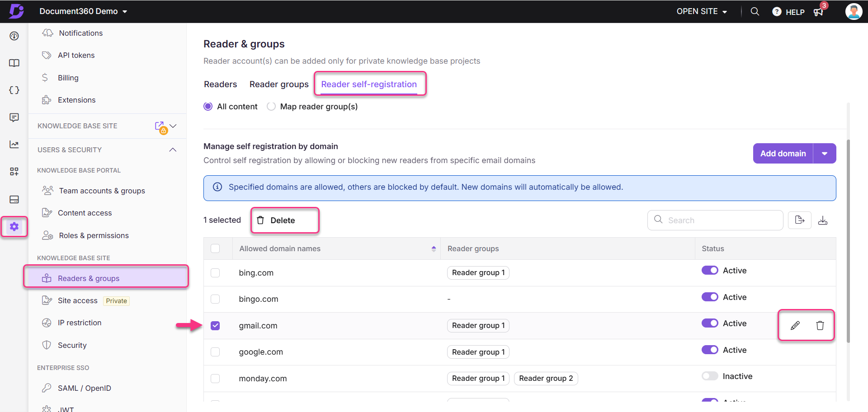Open API documentation braces icon

pos(14,90)
